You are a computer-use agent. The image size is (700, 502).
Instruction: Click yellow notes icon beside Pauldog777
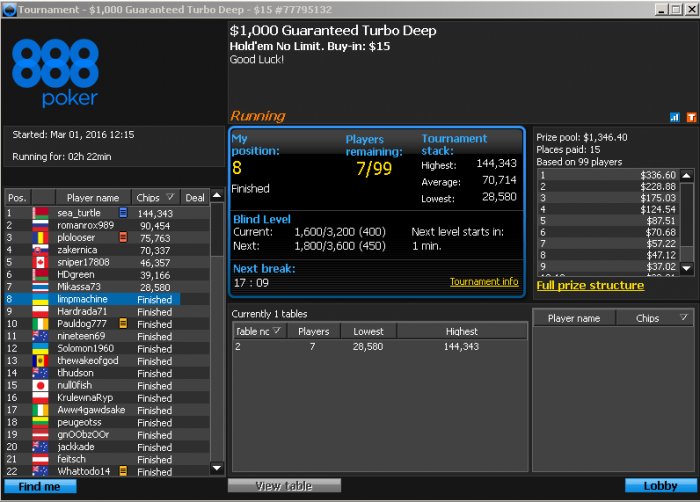pos(123,323)
